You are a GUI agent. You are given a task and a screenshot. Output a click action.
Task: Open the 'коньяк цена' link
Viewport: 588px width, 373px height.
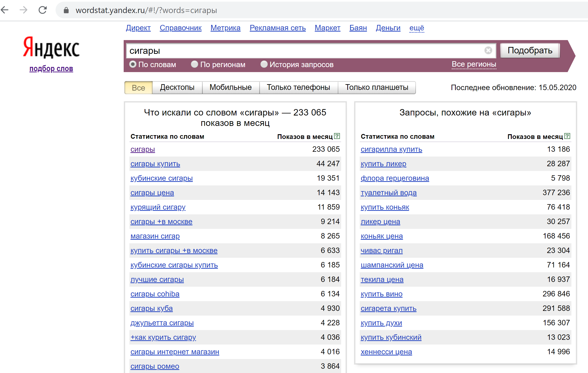[382, 236]
